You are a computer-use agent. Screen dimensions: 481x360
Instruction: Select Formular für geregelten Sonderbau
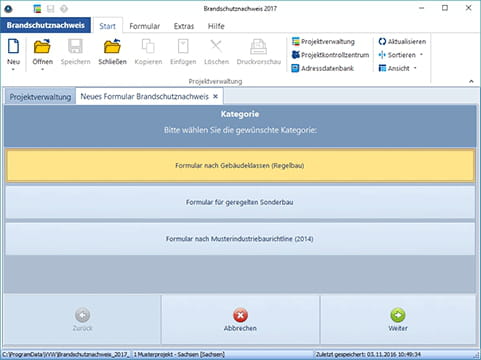(x=240, y=202)
